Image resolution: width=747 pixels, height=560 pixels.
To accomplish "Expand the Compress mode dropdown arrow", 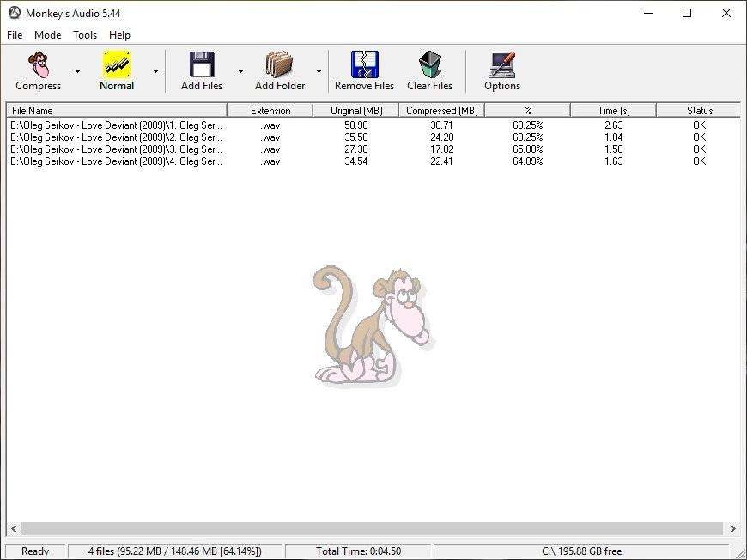I will point(77,71).
